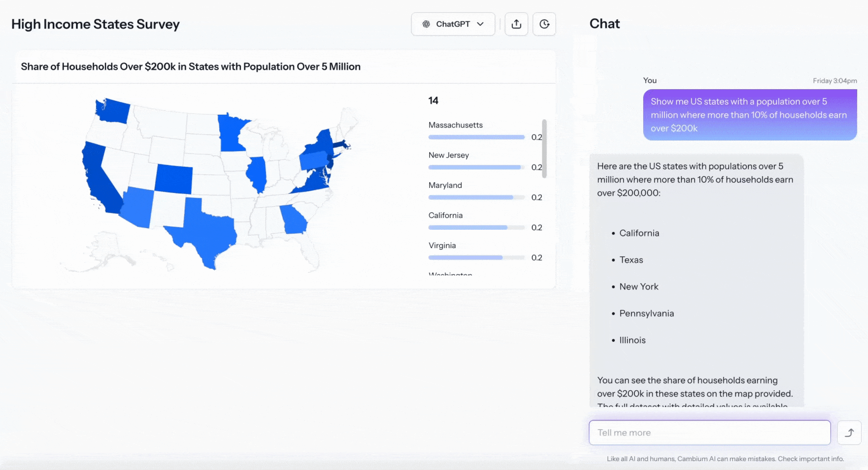Screen dimensions: 868x470
Task: Click the purple user message bubble
Action: pos(750,115)
